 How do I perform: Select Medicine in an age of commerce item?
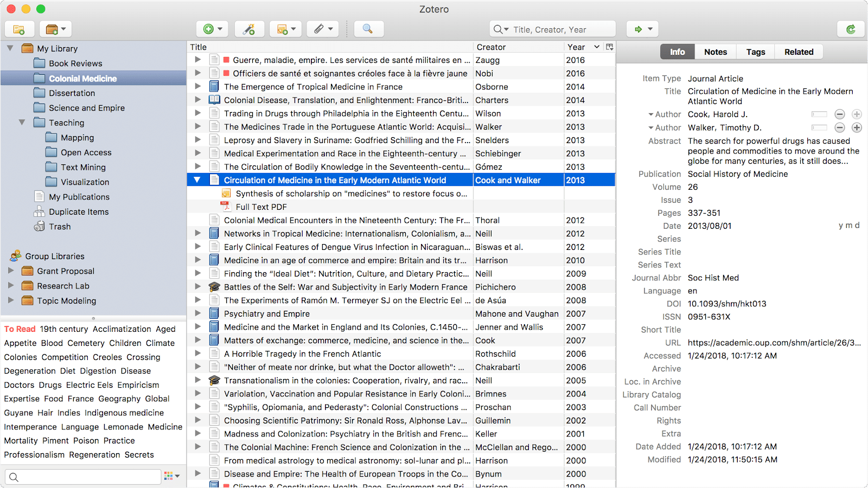pos(345,260)
